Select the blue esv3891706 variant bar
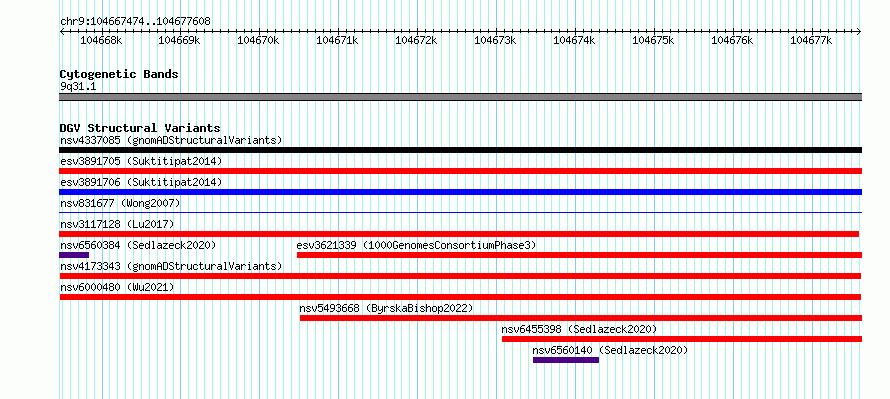The image size is (890, 399). [460, 192]
